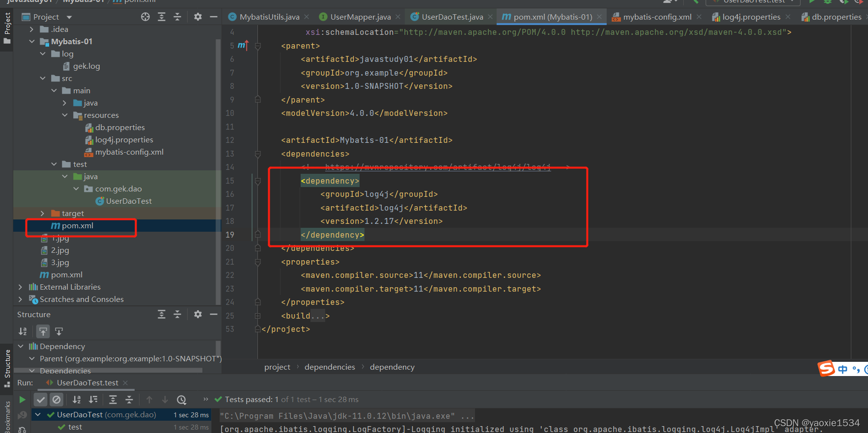Expand the target folder
Screen dimensions: 868x433
43,214
